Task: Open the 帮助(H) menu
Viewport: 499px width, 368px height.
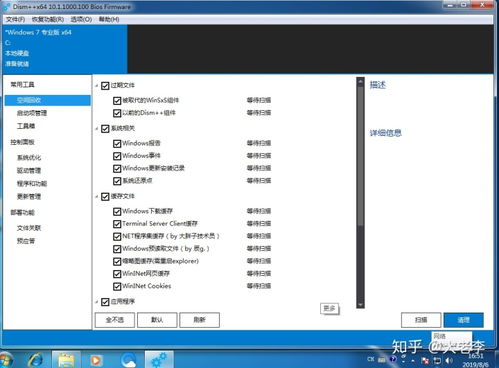Action: tap(109, 19)
